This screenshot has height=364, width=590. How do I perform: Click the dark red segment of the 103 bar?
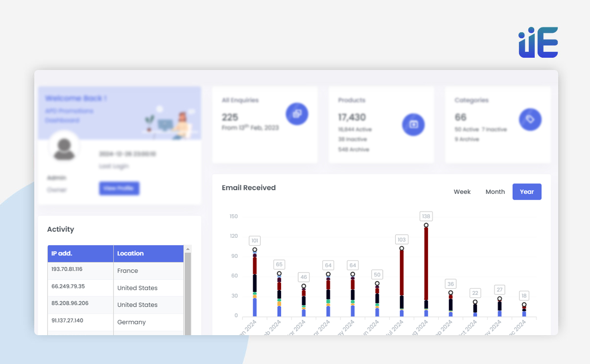pyautogui.click(x=401, y=273)
